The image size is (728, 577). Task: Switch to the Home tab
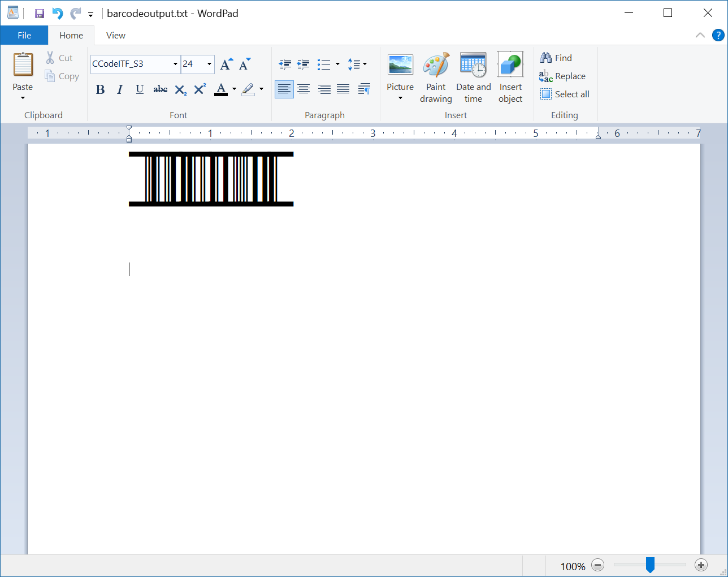pos(71,35)
